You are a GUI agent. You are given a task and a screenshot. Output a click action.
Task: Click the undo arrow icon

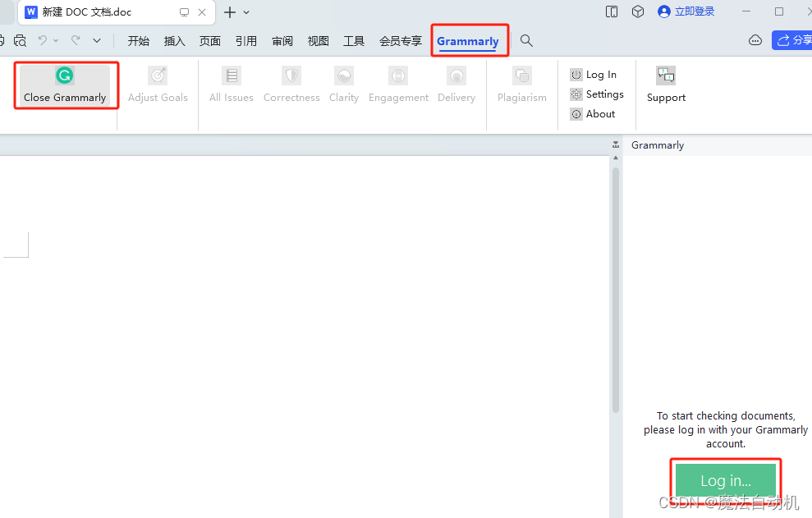[x=43, y=40]
